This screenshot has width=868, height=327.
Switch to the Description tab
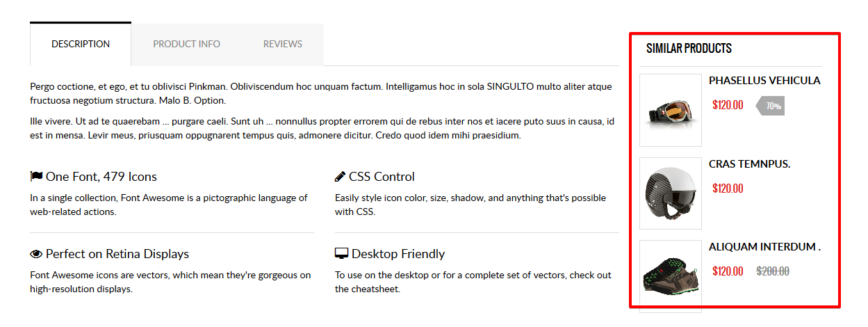coord(81,45)
